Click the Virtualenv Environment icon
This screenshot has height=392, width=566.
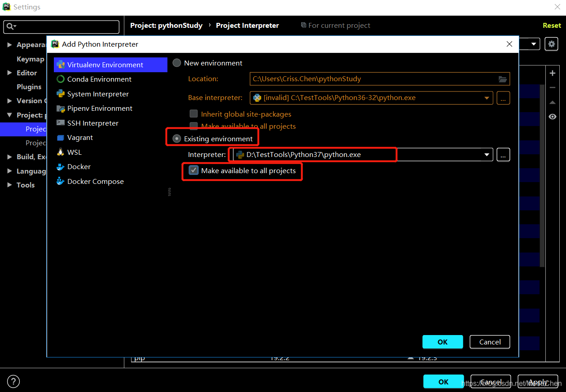[x=61, y=65]
